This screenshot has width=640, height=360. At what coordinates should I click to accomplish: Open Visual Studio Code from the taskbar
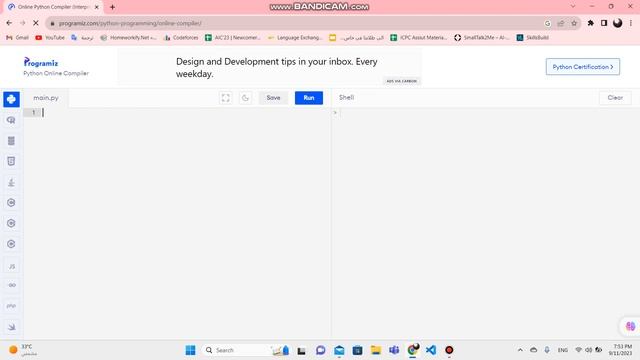point(431,350)
